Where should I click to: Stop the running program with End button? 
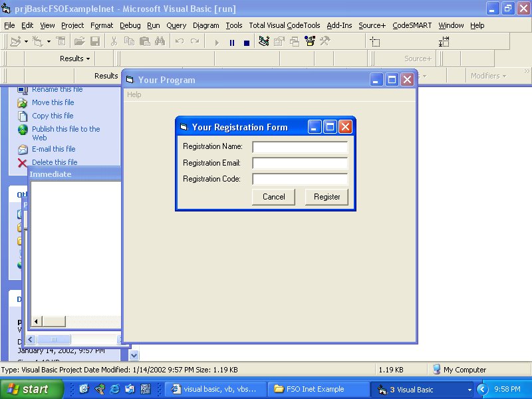coord(247,42)
